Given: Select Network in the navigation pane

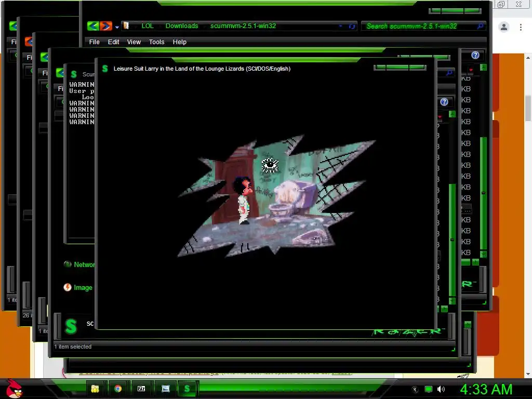Looking at the screenshot, I should 84,264.
